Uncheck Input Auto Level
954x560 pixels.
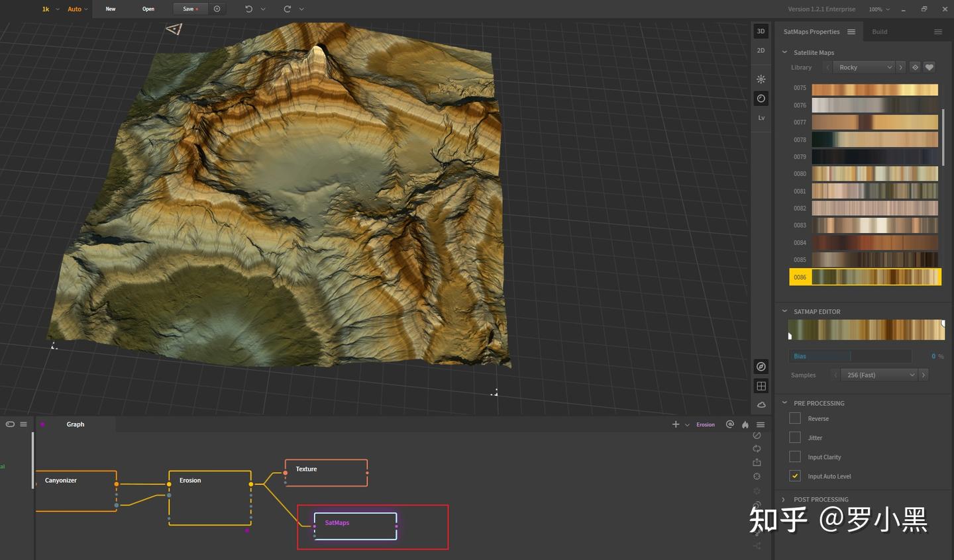coord(795,476)
